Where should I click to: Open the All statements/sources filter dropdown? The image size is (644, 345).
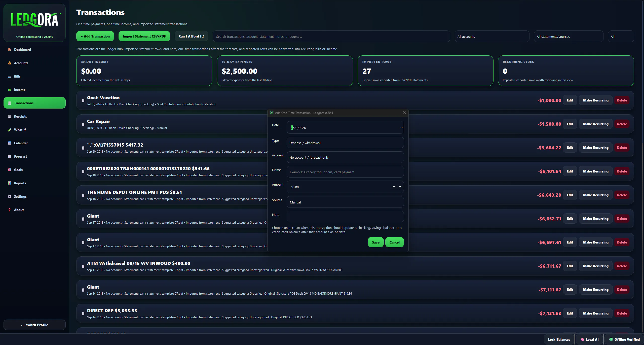[x=568, y=37]
